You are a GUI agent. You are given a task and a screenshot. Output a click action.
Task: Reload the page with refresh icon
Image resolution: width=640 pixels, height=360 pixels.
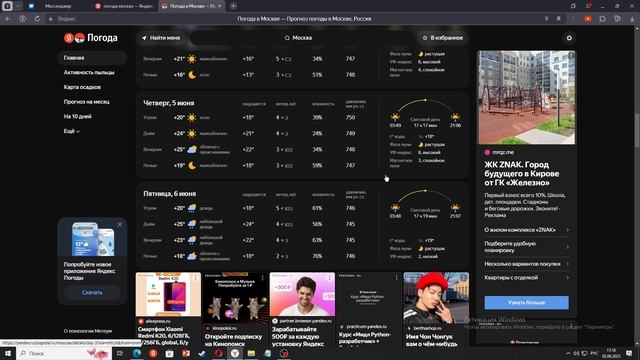click(37, 19)
